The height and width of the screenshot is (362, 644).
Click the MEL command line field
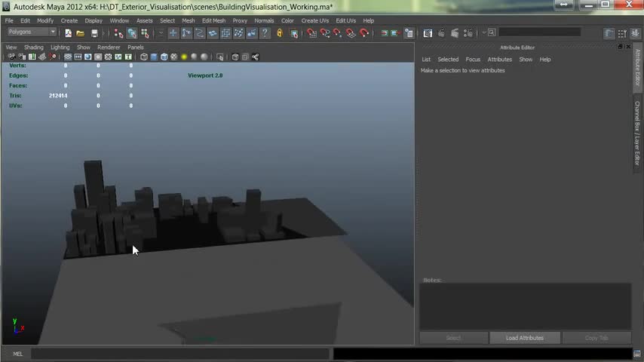(x=180, y=354)
